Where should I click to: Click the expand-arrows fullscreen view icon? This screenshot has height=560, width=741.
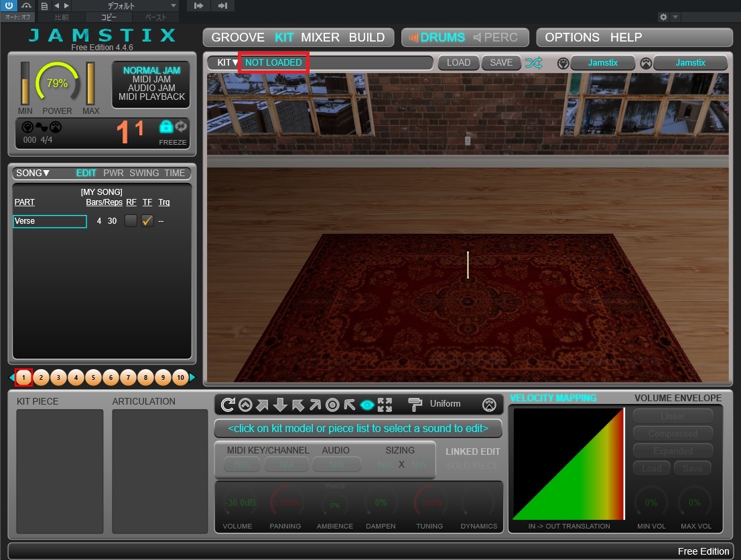[385, 405]
